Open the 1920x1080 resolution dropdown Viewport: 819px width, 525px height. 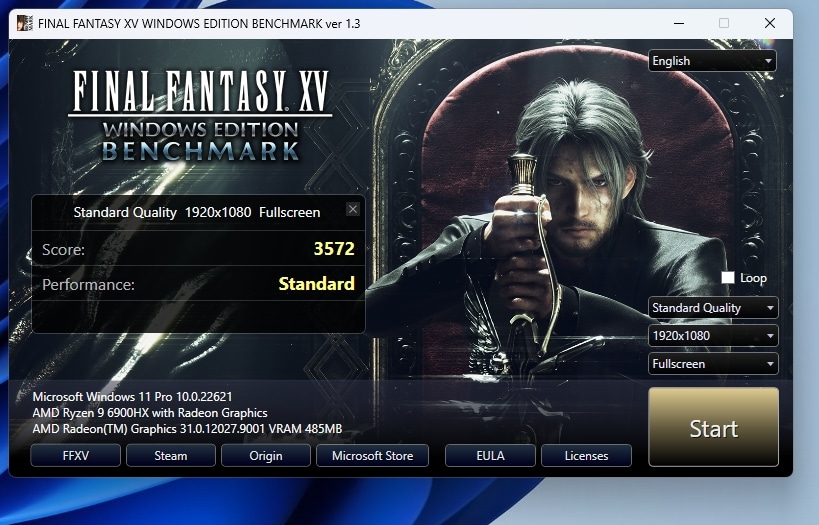[712, 336]
